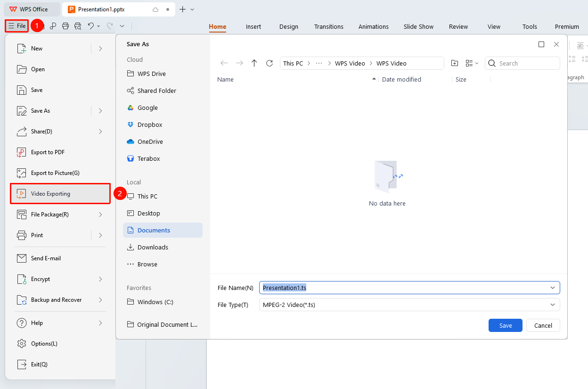This screenshot has width=588, height=389.
Task: Add a new tab with plus icon
Action: [183, 9]
